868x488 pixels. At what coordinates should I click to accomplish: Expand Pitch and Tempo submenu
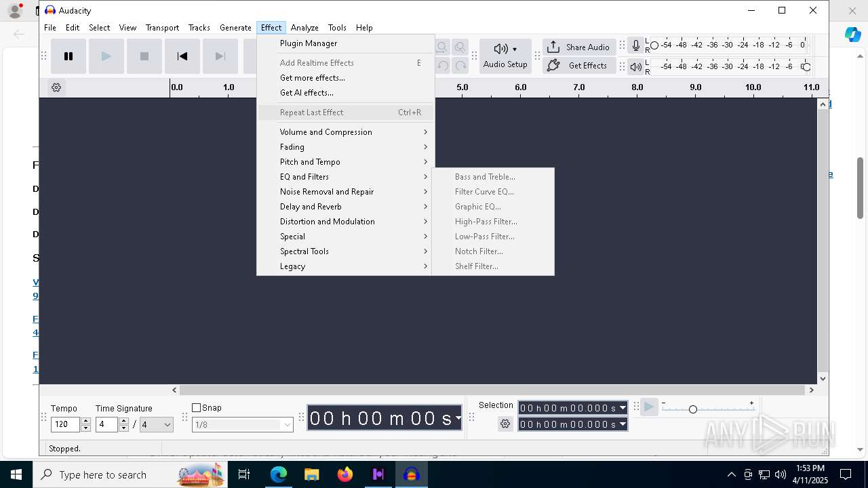click(x=346, y=162)
